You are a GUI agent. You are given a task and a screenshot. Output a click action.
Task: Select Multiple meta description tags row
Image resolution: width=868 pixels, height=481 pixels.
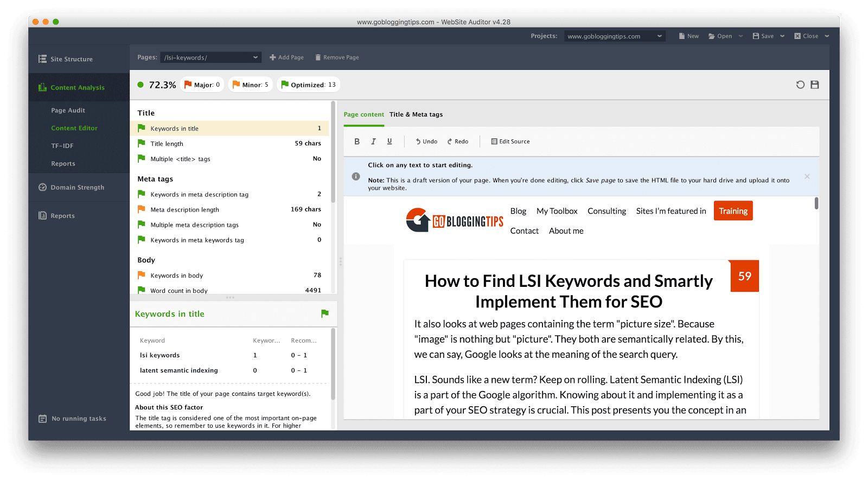coord(229,225)
